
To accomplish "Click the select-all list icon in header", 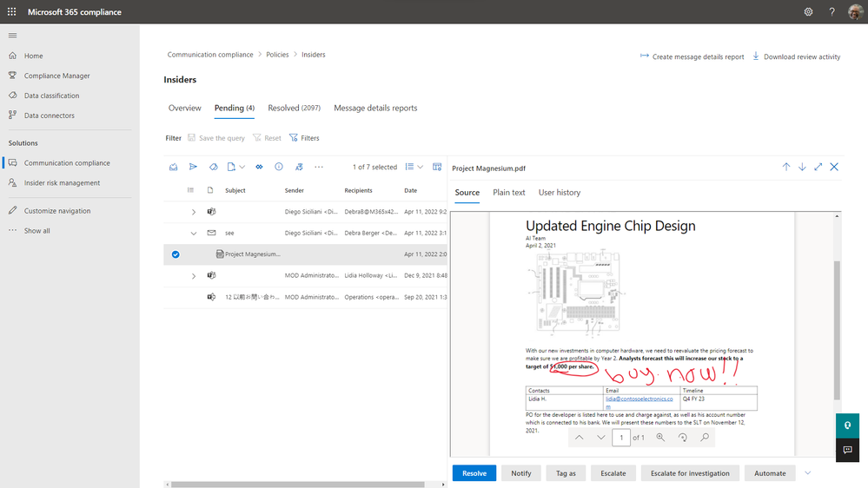I will coord(190,190).
